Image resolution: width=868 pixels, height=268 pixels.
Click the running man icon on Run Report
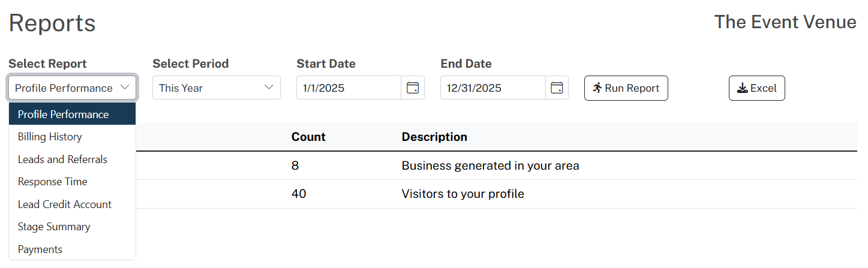click(x=597, y=88)
